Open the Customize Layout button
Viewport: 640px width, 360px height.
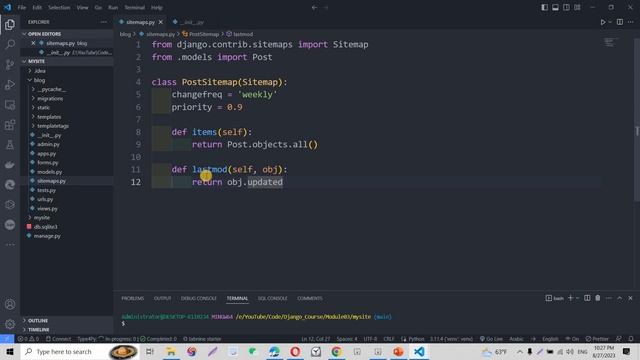coord(577,7)
